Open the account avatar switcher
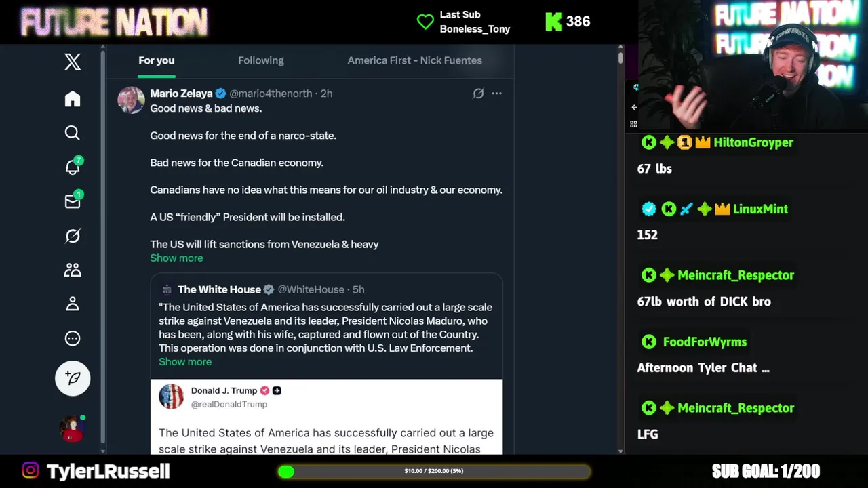Viewport: 868px width, 488px height. click(x=73, y=428)
